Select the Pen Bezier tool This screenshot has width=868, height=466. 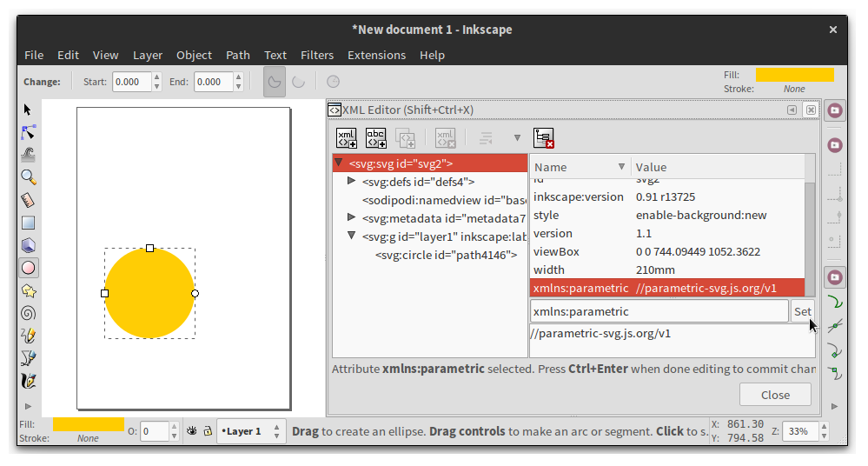coord(28,358)
